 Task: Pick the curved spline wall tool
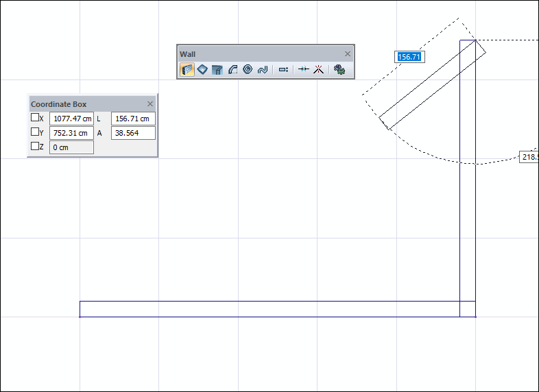(262, 69)
